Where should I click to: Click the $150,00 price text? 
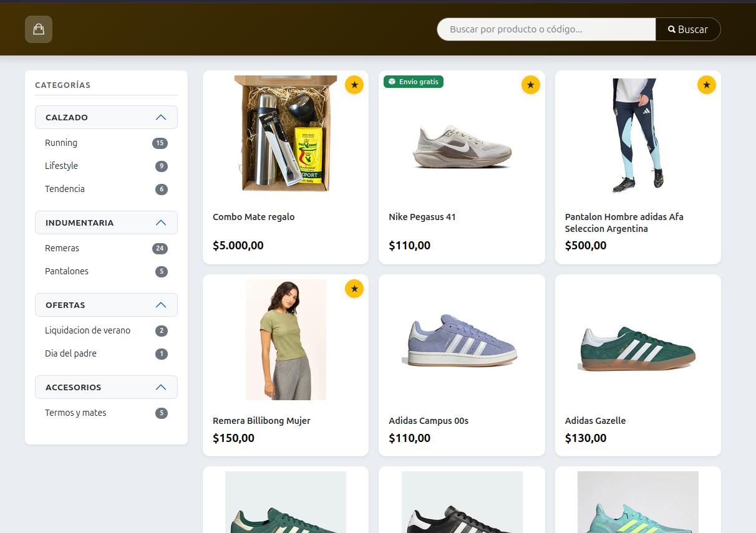tap(233, 438)
